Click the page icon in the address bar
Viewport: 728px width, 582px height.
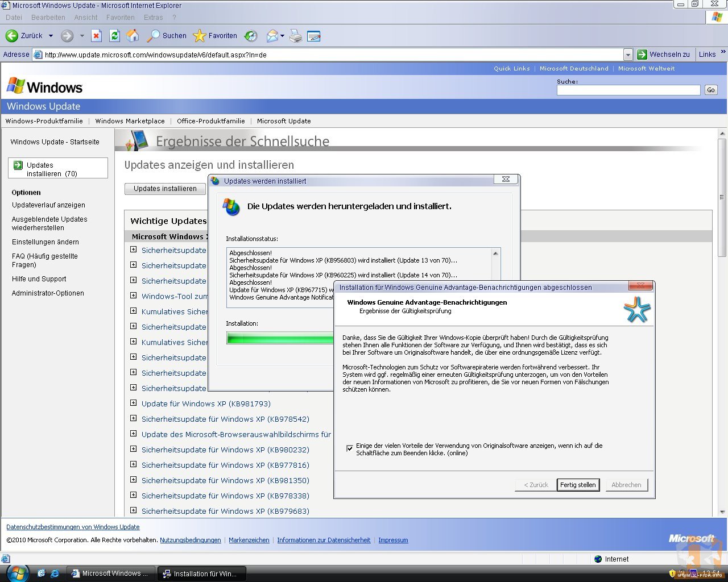[x=38, y=55]
